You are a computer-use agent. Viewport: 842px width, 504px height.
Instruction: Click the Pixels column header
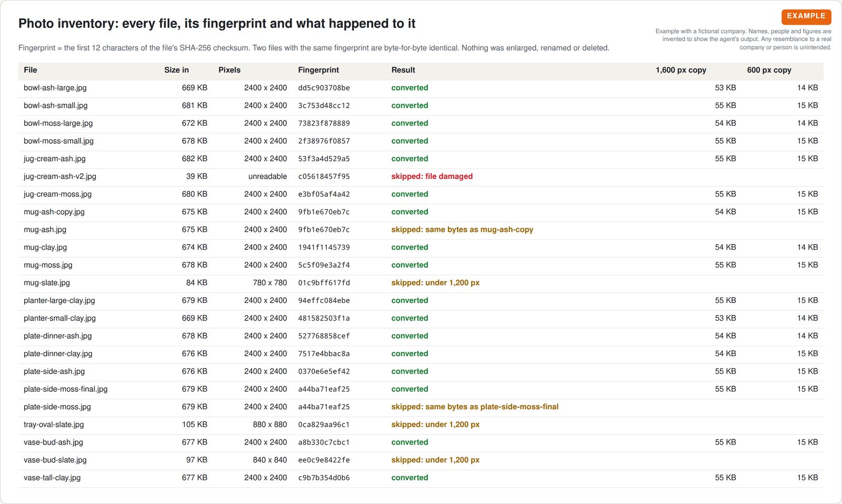229,70
